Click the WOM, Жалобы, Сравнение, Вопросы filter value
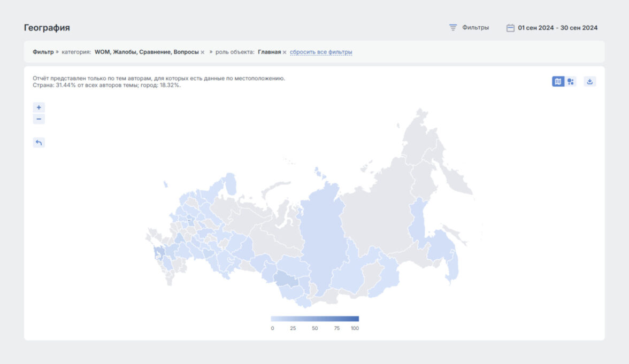Screen dimensions: 629x364 (x=147, y=52)
